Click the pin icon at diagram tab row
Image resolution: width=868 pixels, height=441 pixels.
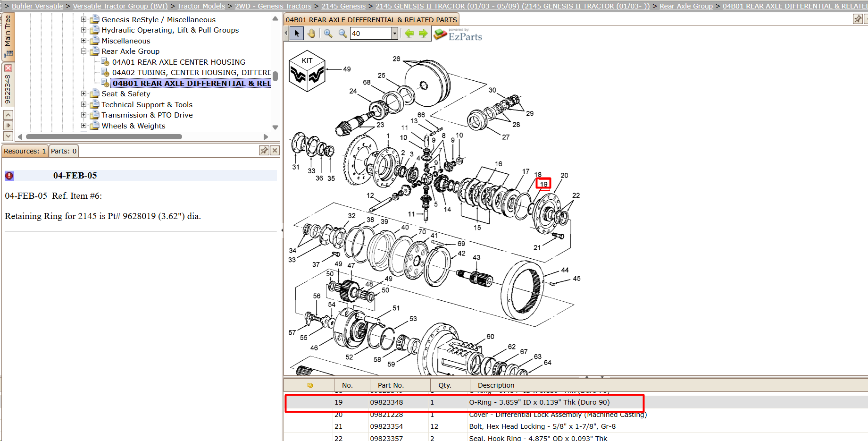[x=858, y=19]
